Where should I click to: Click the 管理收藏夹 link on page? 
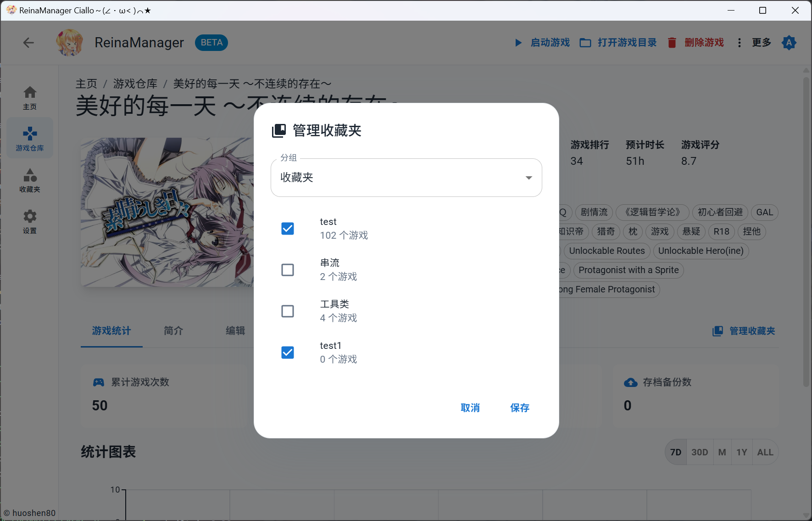click(x=744, y=331)
